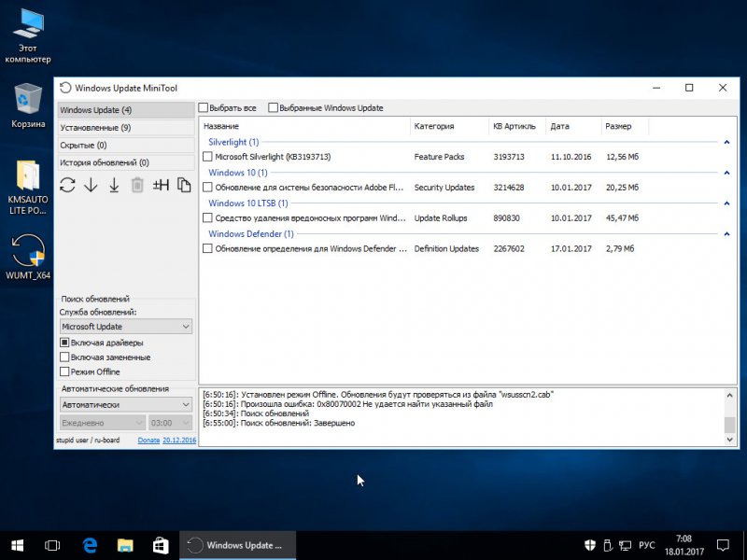Collapse the Windows Defender (1) group

pyautogui.click(x=726, y=233)
